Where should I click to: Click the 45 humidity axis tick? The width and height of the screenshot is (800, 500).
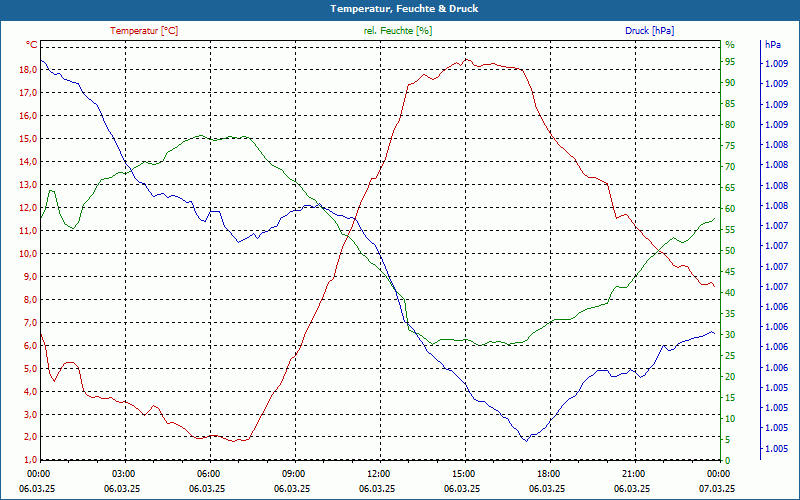pyautogui.click(x=730, y=271)
